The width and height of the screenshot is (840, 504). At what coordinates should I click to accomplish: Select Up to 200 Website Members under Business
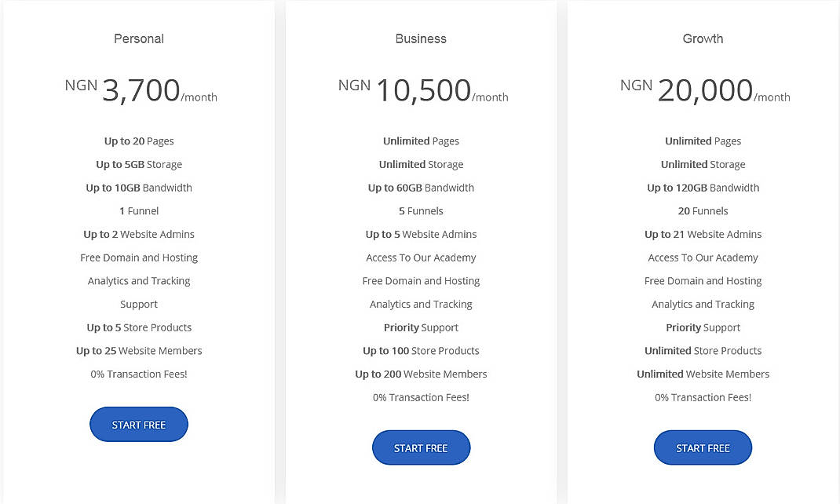pyautogui.click(x=421, y=374)
